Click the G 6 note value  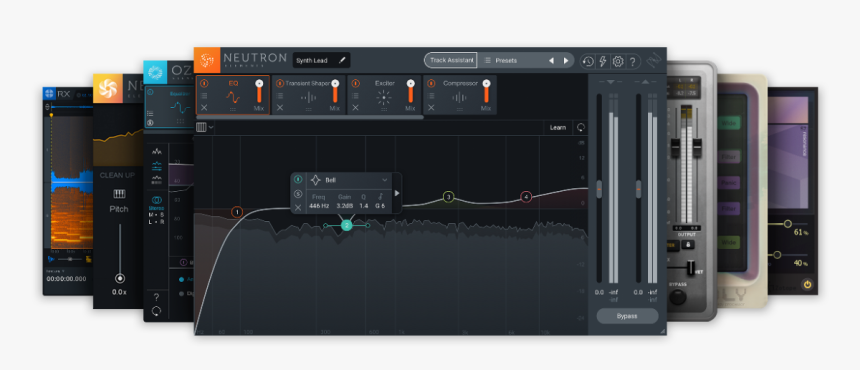pos(380,206)
